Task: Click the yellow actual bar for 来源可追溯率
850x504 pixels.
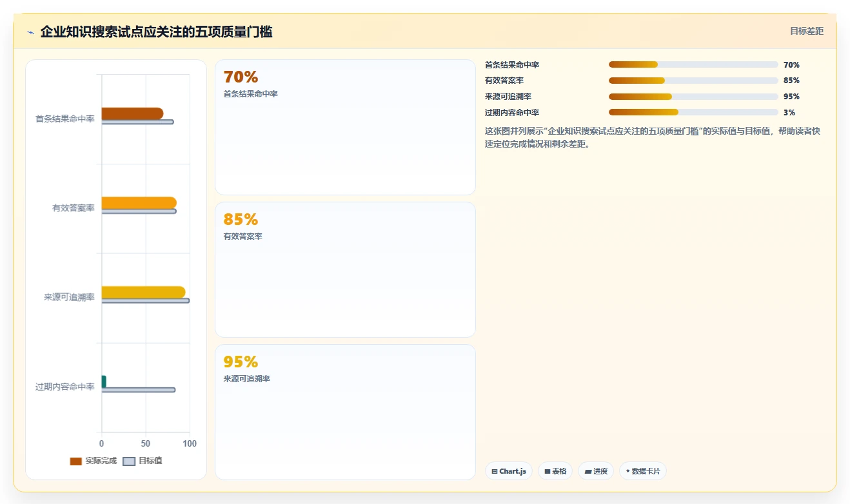Action: 143,292
